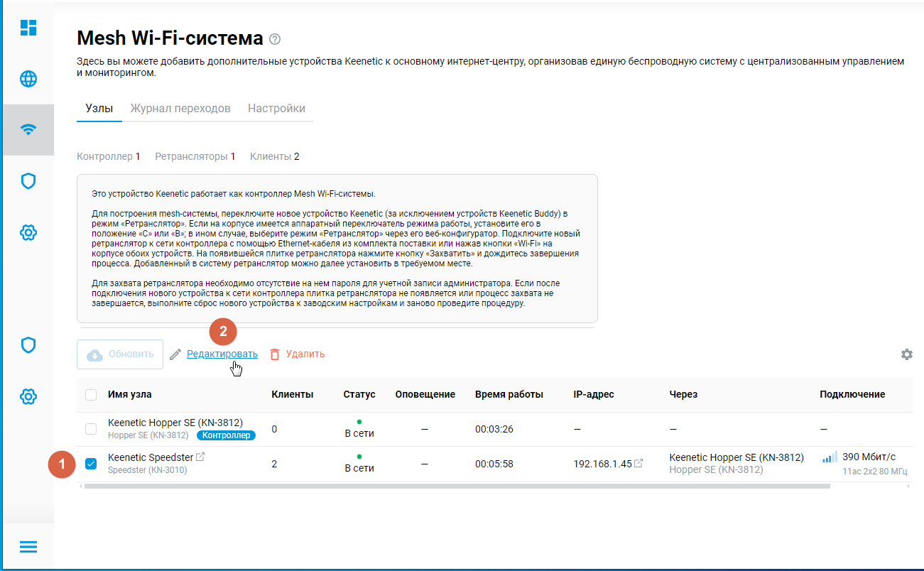The height and width of the screenshot is (571, 924).
Task: Open help icon next to Mesh Wi-Fi-система title
Action: pos(276,39)
